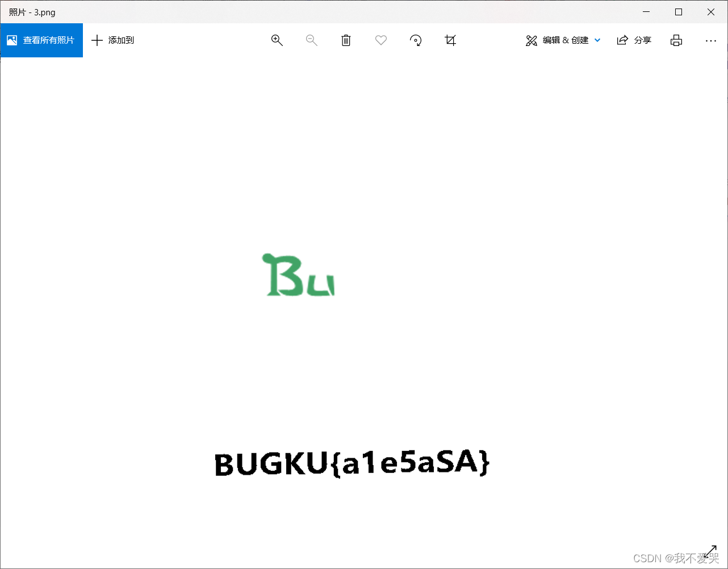Expand the Add To album picker
This screenshot has width=728, height=569.
(x=112, y=40)
